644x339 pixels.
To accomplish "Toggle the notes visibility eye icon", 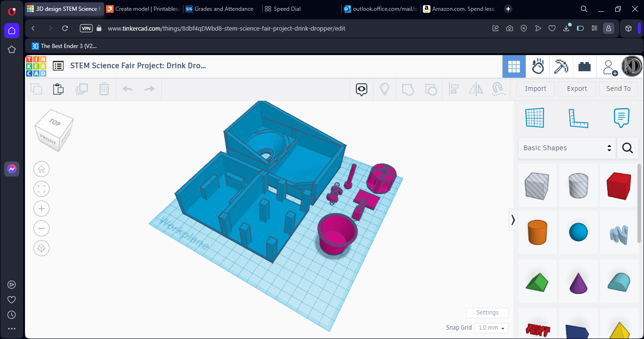I will coord(362,89).
